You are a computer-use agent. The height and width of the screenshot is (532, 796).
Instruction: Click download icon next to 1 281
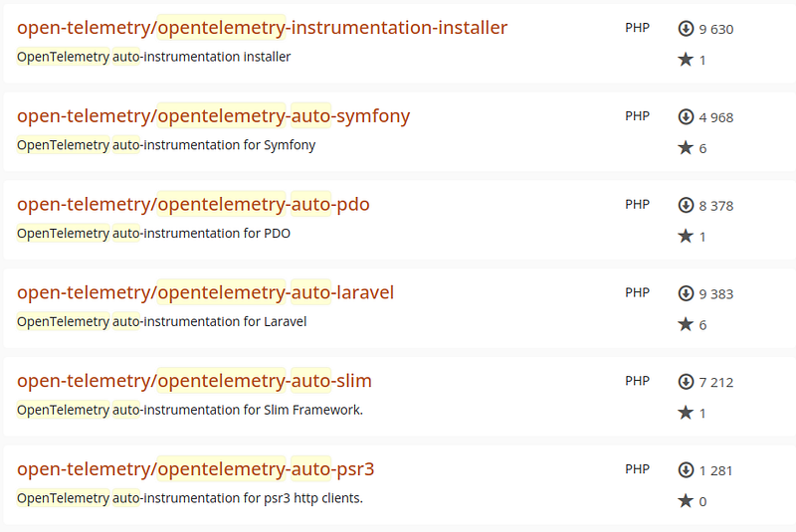686,470
